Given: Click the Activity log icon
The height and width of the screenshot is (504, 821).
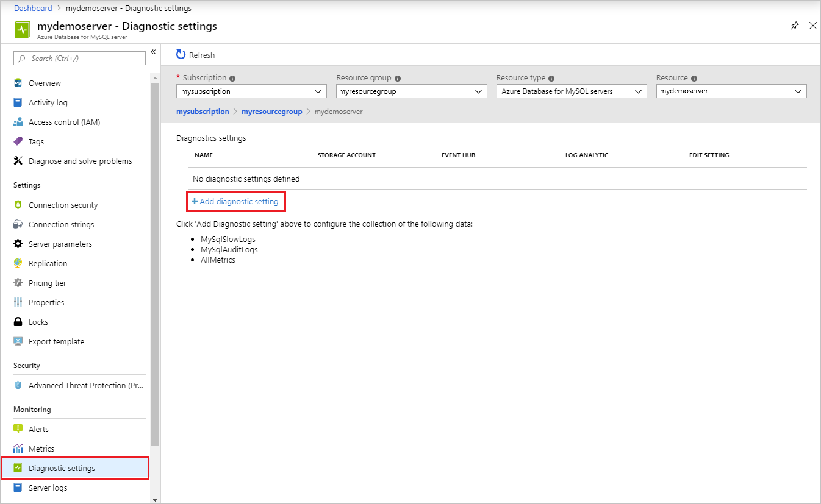Looking at the screenshot, I should coord(18,103).
